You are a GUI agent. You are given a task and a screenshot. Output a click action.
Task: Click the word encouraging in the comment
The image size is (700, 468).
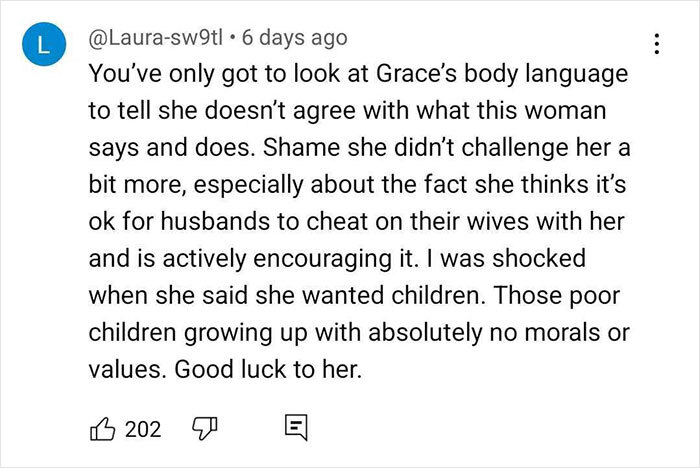[x=322, y=260]
